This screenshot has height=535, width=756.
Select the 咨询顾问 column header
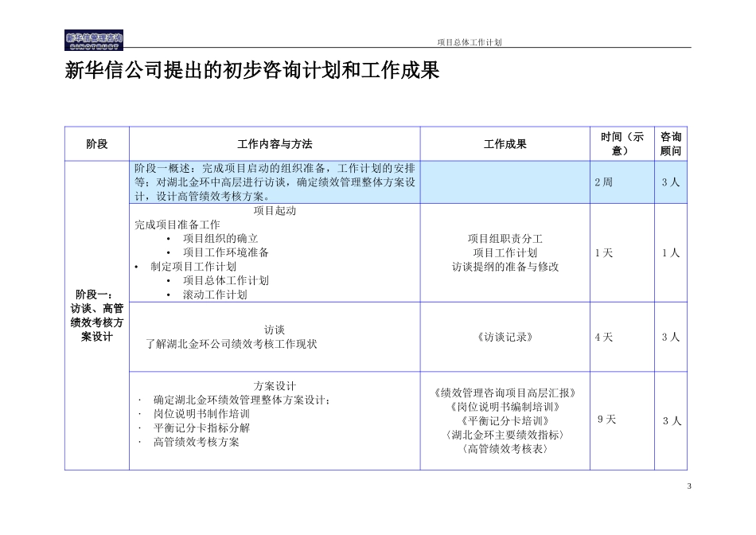(x=671, y=144)
